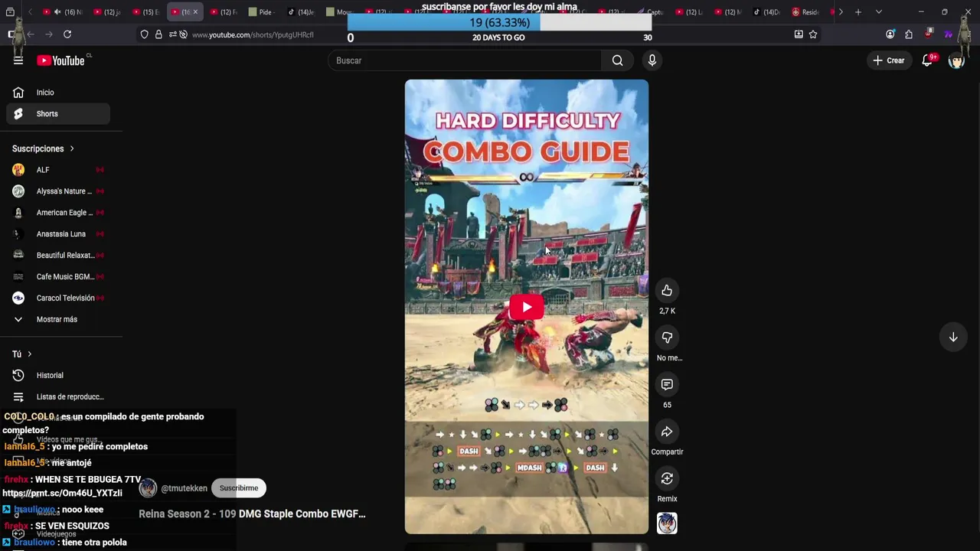The height and width of the screenshot is (551, 980).
Task: Open Alyssa's Nature subscription channel
Action: click(58, 191)
